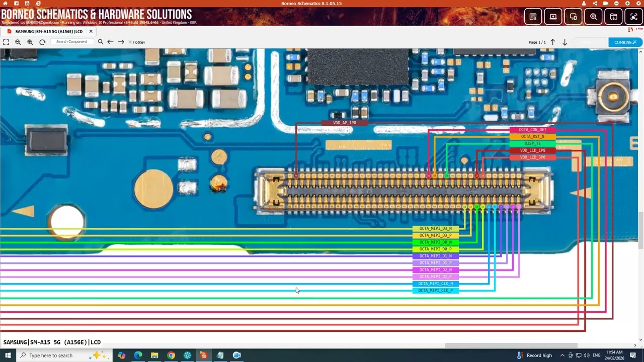Click inside the Search Component field
The height and width of the screenshot is (362, 644).
72,42
